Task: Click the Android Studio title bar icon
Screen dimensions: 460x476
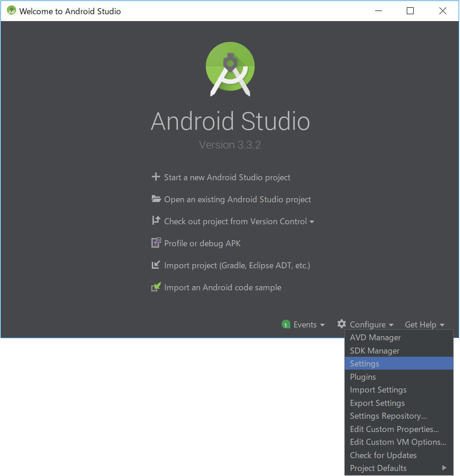Action: (x=11, y=11)
